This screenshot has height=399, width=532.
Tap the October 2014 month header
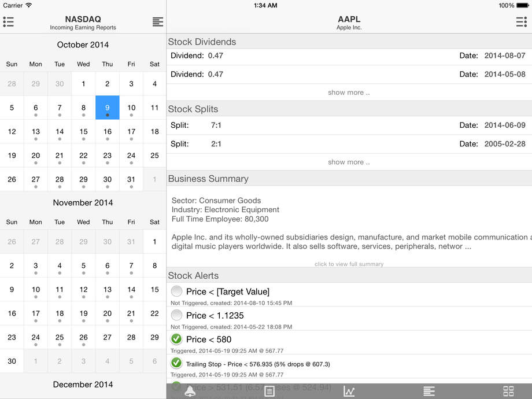click(x=83, y=45)
